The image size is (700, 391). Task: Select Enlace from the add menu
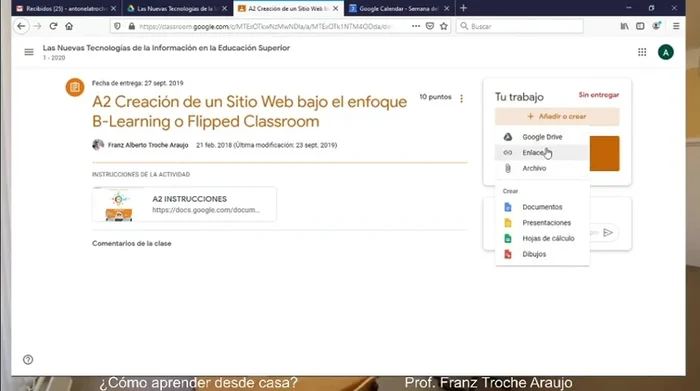pos(542,153)
